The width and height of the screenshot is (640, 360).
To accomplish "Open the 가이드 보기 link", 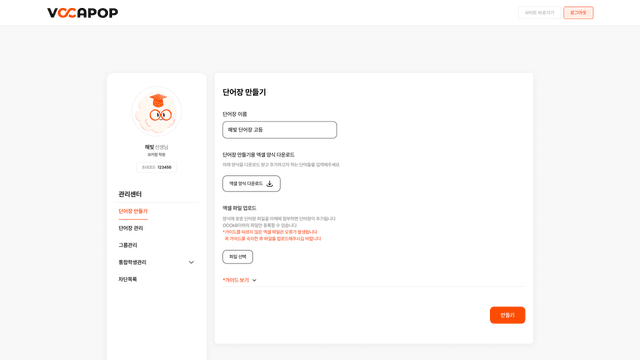I will point(236,280).
